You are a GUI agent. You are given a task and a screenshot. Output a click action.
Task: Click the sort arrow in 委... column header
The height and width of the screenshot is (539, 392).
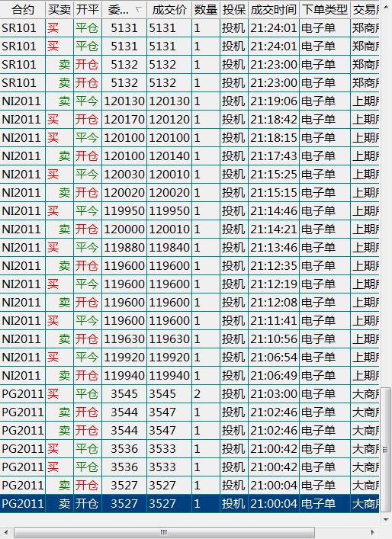tap(138, 10)
